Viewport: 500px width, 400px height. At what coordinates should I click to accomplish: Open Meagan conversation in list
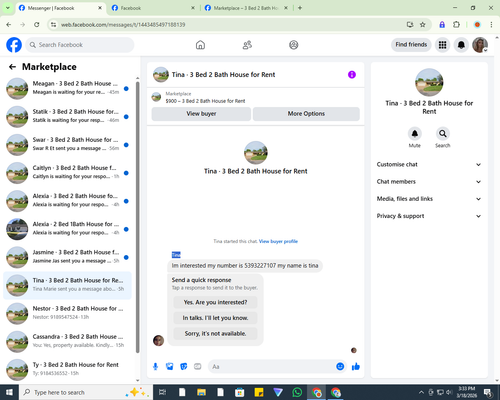67,88
